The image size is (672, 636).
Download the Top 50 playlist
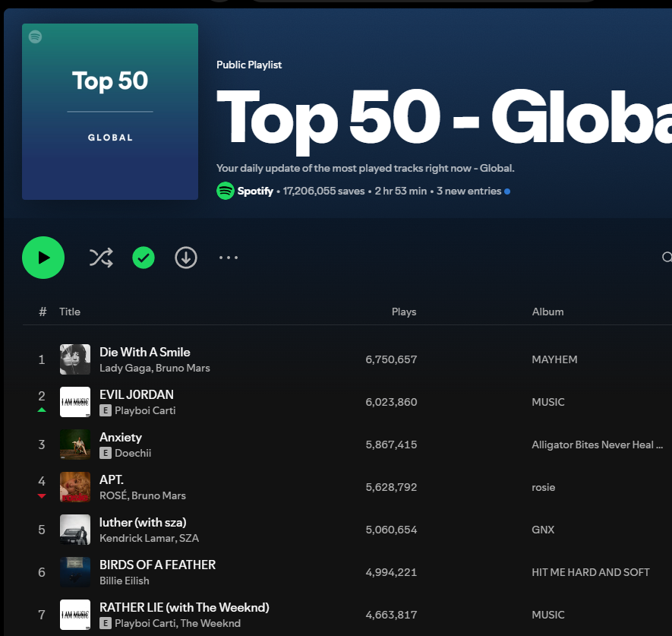click(186, 258)
